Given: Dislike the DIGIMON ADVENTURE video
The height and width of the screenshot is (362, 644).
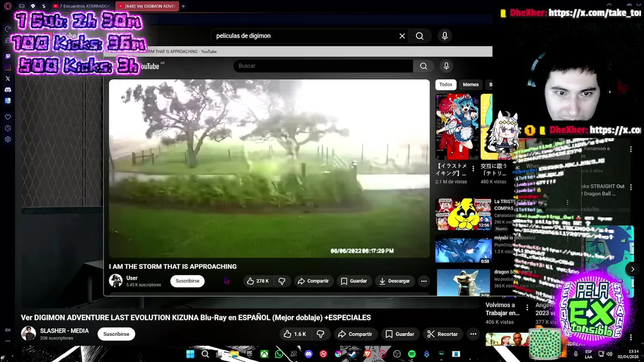Looking at the screenshot, I should pyautogui.click(x=320, y=334).
